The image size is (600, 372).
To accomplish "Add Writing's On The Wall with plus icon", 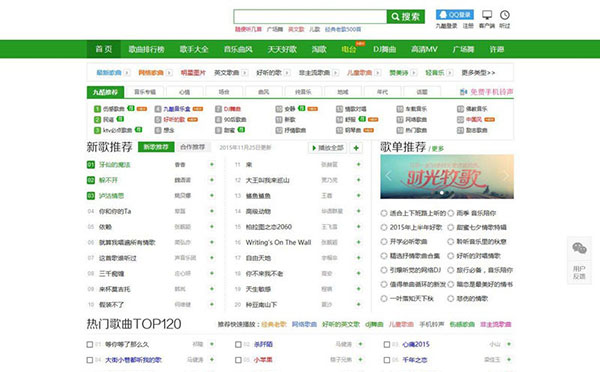I will coord(359,242).
